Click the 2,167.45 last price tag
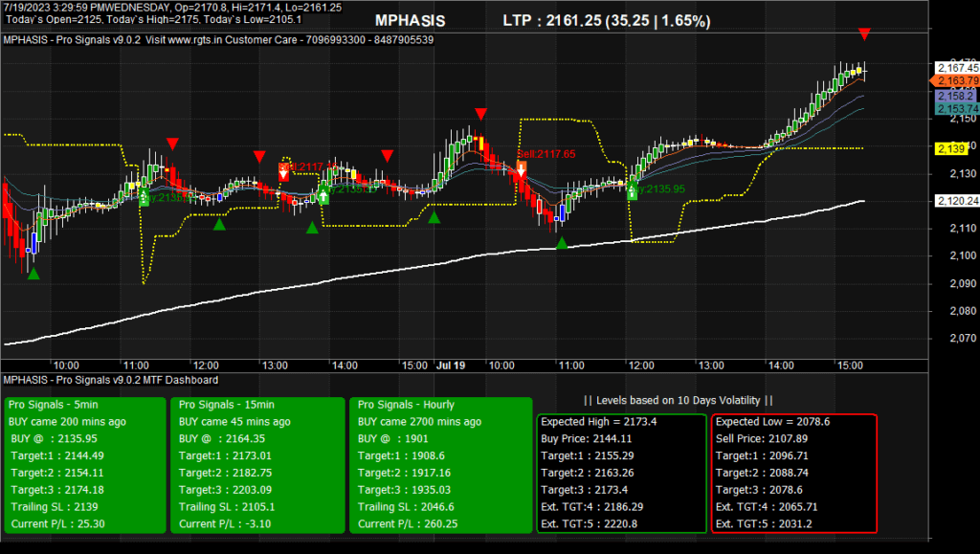Viewport: 980px width, 554px height. (957, 67)
